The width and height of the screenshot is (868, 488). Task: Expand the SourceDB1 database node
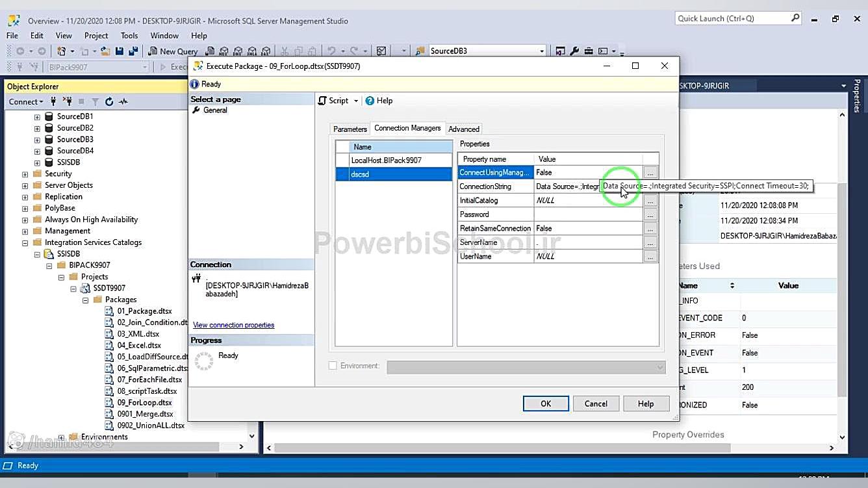(x=37, y=117)
